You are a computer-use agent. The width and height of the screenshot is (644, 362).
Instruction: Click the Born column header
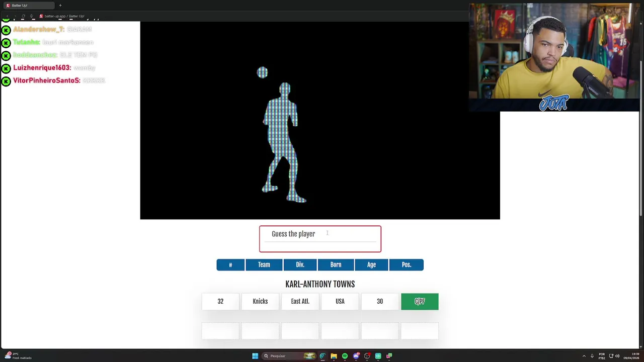click(x=336, y=265)
